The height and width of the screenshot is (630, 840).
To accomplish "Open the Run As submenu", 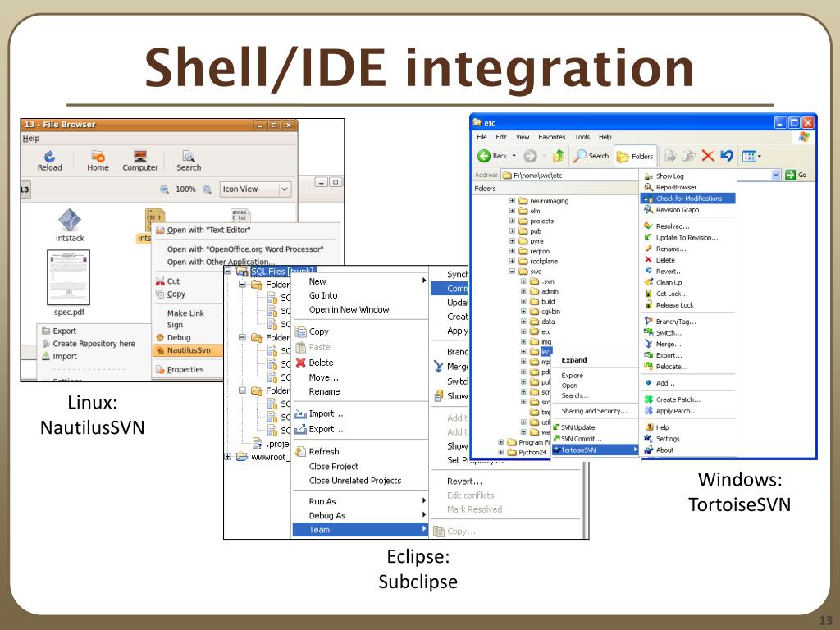I will [x=361, y=501].
